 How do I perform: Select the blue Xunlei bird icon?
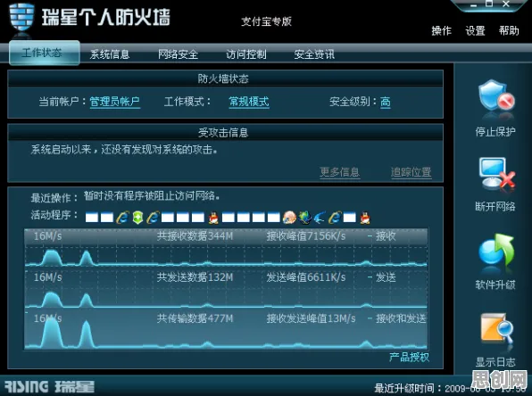coord(320,218)
